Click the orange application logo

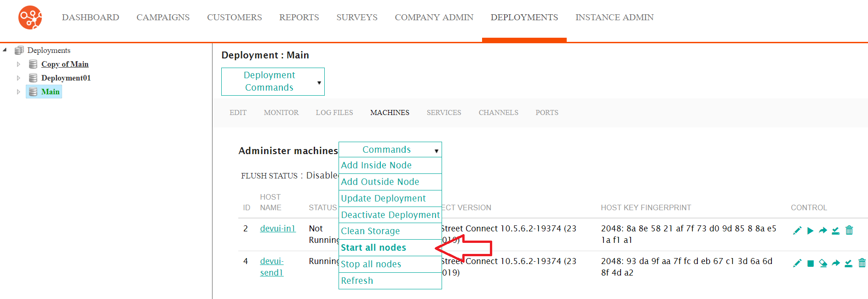pos(30,17)
